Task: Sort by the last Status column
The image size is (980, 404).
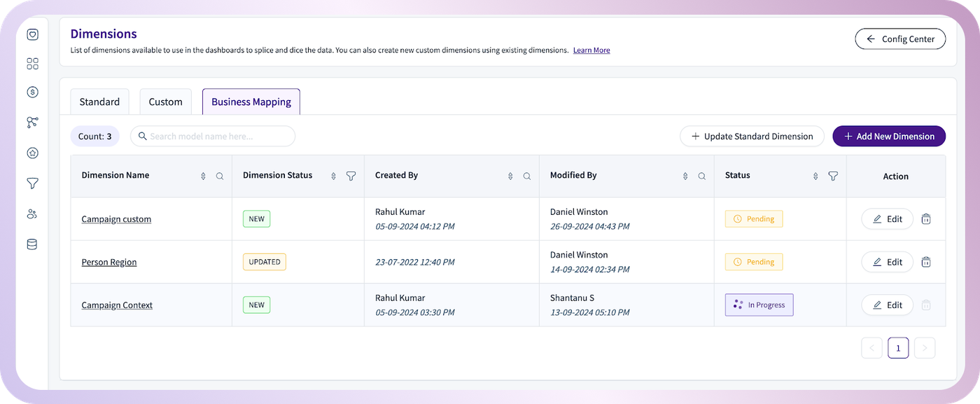Action: (815, 176)
